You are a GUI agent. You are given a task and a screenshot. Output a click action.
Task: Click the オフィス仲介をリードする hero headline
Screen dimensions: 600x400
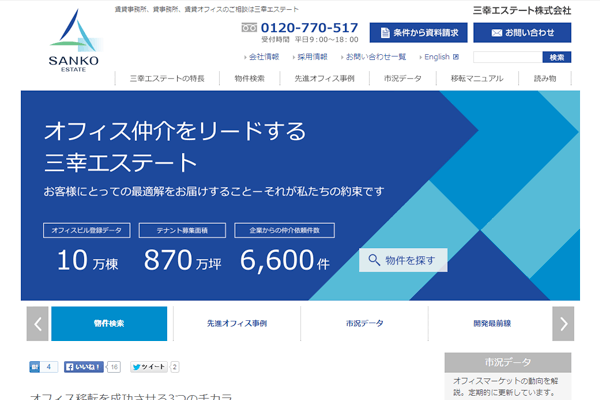(x=175, y=131)
